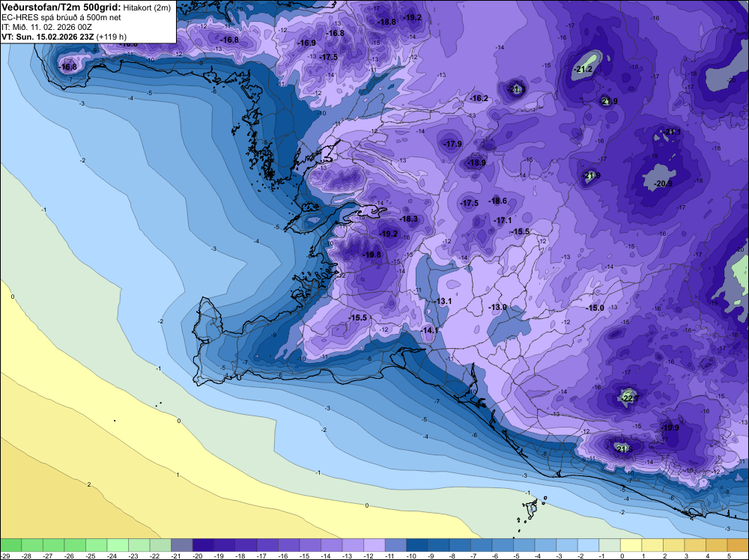
Task: Select the -12 light lilac legend swatch
Action: [374, 545]
